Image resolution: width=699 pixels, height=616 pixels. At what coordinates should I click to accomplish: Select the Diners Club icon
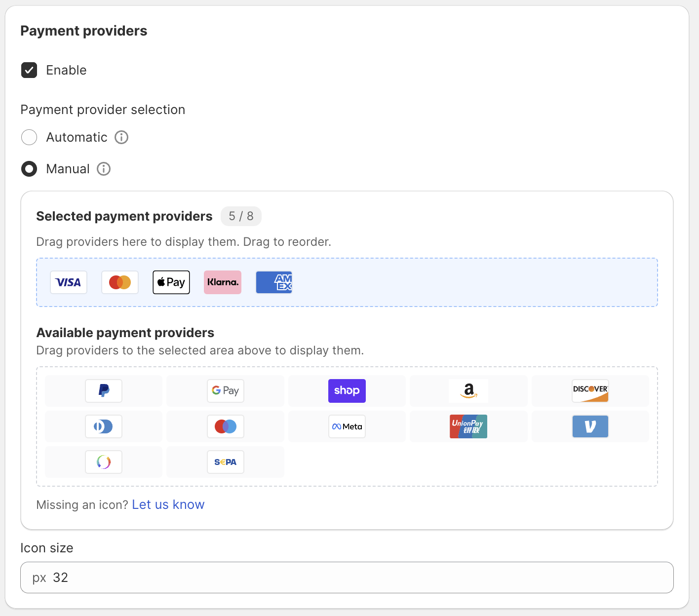(x=104, y=426)
